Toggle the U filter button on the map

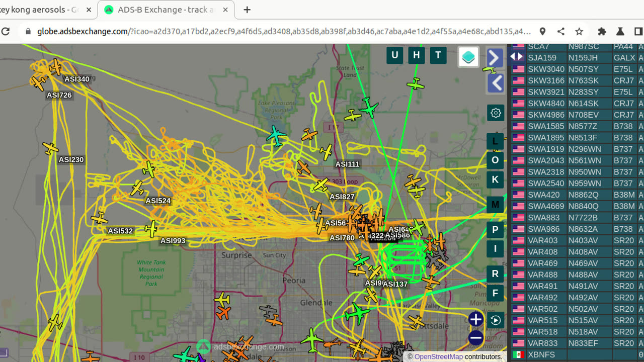tap(395, 55)
